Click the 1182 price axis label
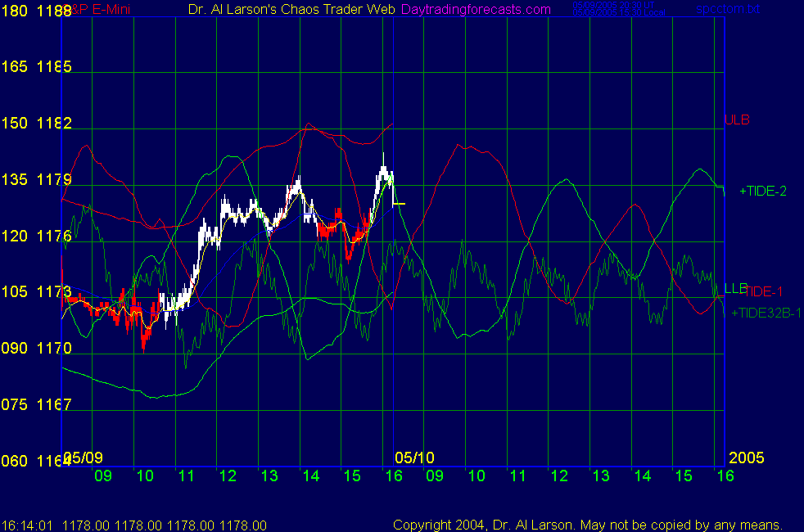The image size is (804, 532). click(x=55, y=124)
